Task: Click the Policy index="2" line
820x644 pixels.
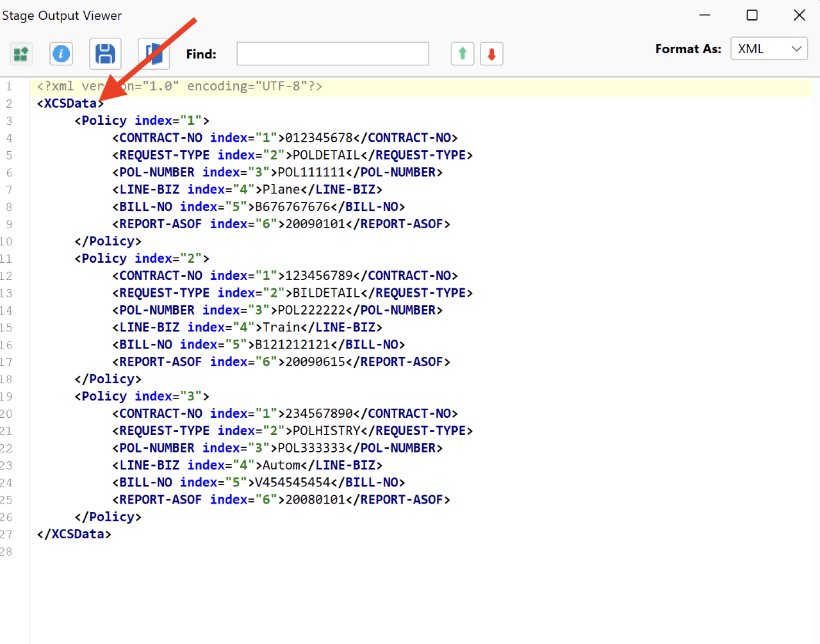Action: 142,258
